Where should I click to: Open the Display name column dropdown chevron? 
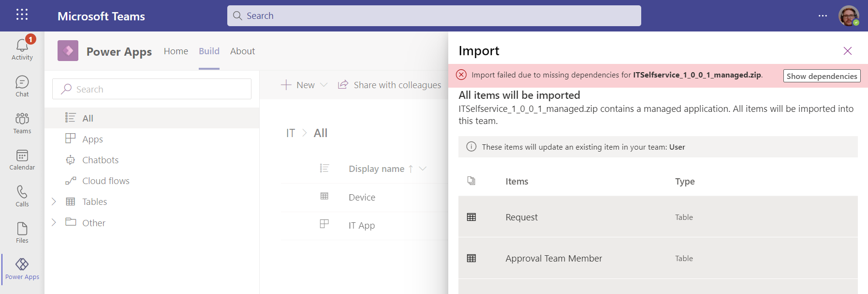click(423, 169)
